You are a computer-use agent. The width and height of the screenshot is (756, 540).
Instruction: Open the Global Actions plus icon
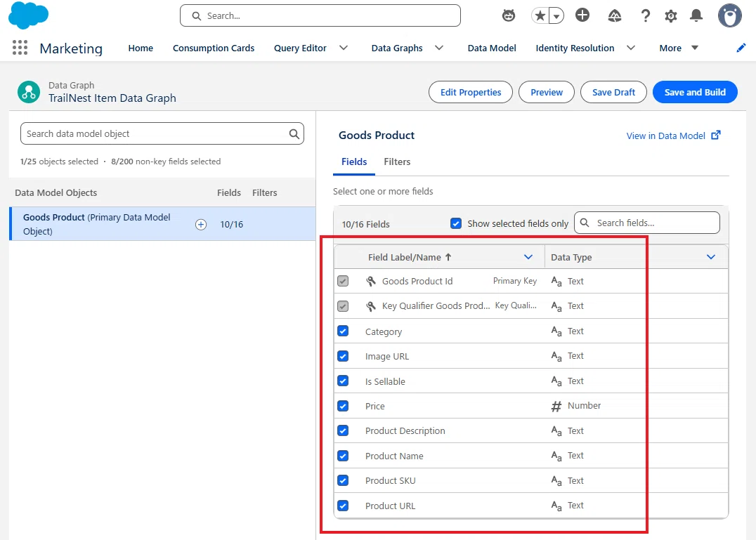tap(582, 15)
